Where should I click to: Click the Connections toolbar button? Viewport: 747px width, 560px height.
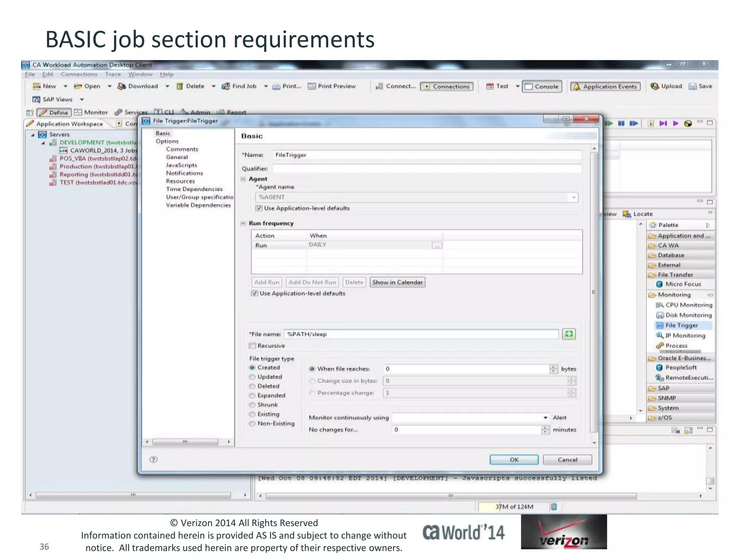coord(447,87)
